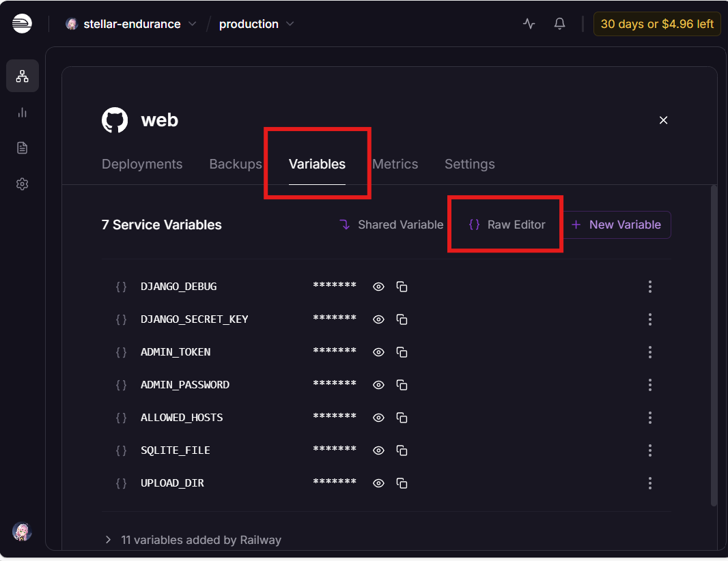Click the GitHub logo beside web

tap(115, 120)
